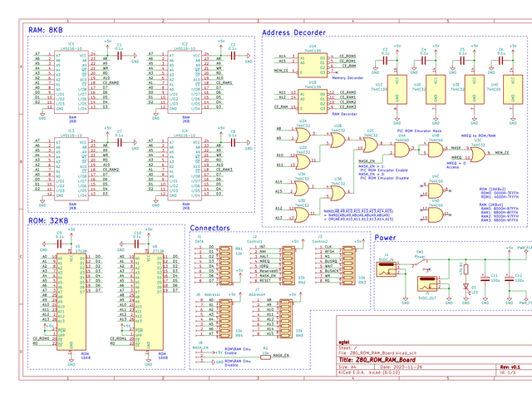Image resolution: width=532 pixels, height=399 pixels.
Task: Select the U1A 74HC139 memory decoder
Action: 313,64
